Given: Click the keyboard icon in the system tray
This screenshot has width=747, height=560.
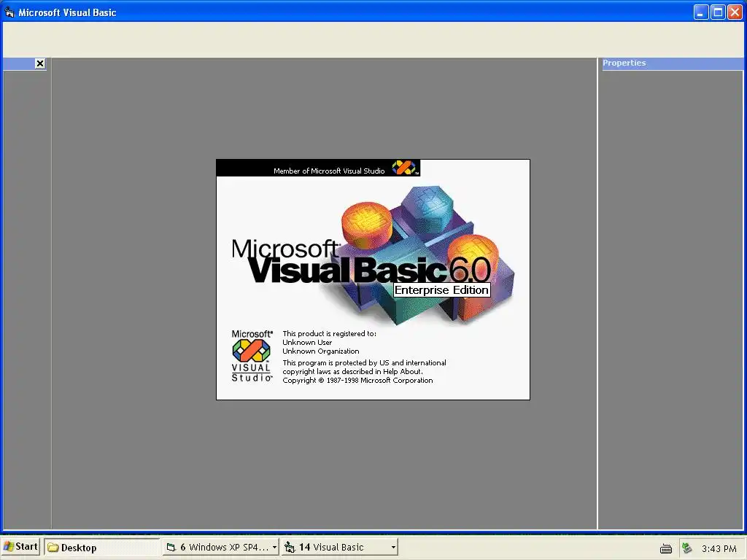Looking at the screenshot, I should click(x=666, y=549).
